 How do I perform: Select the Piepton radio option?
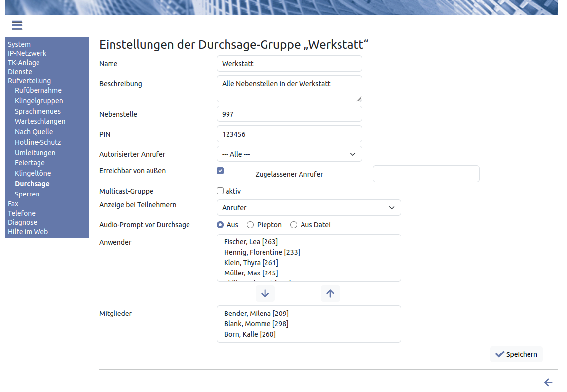pos(250,225)
